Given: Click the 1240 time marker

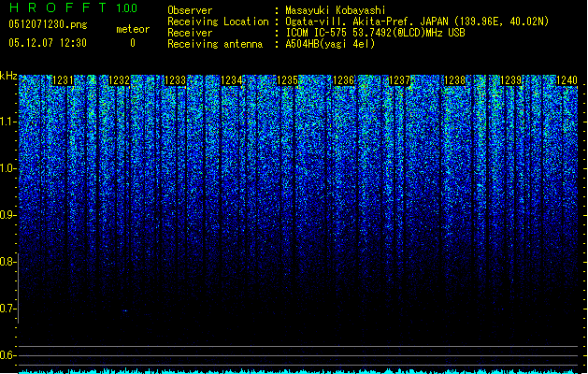Looking at the screenshot, I should point(566,80).
